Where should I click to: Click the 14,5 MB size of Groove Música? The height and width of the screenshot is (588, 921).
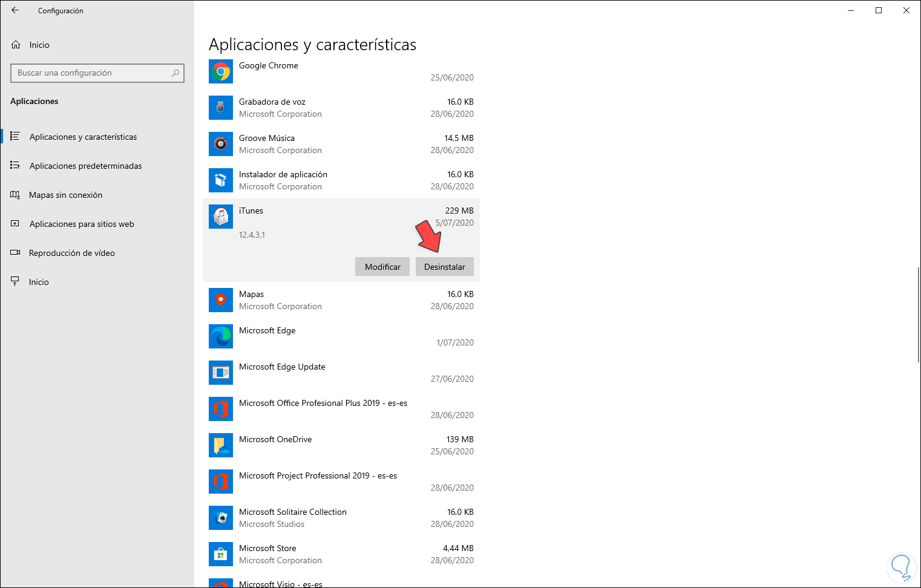click(x=459, y=138)
